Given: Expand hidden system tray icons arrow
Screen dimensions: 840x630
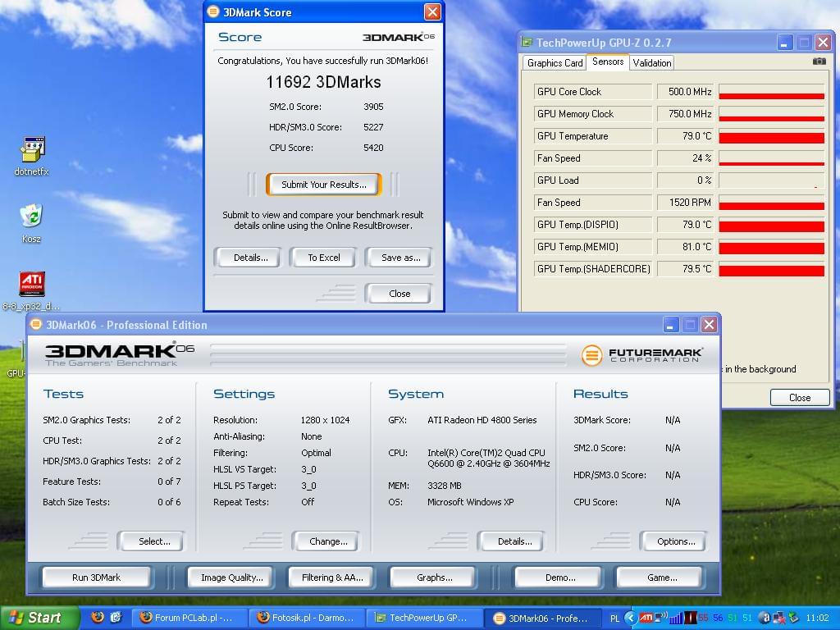Looking at the screenshot, I should coord(629,618).
